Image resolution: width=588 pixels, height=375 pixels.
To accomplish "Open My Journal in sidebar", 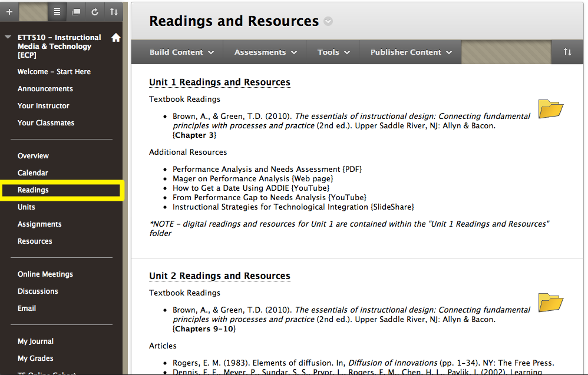I will [35, 341].
